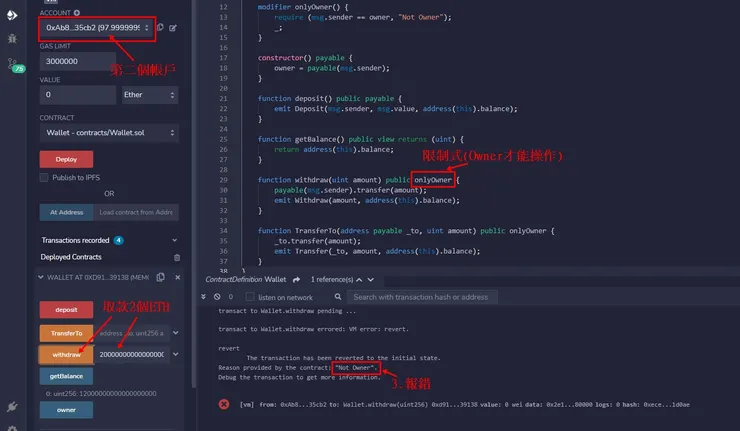Call the owner getter button
This screenshot has width=740, height=431.
coord(66,410)
